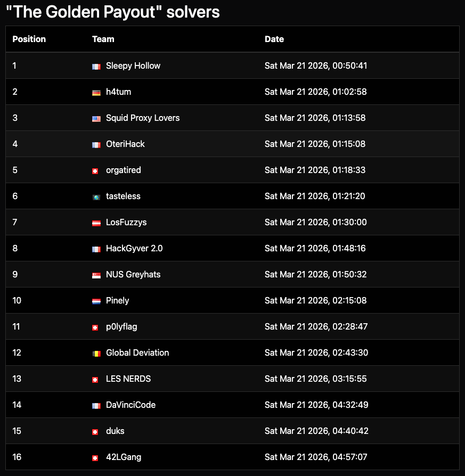Click the US flag beside Squid Proxy Lovers

96,119
